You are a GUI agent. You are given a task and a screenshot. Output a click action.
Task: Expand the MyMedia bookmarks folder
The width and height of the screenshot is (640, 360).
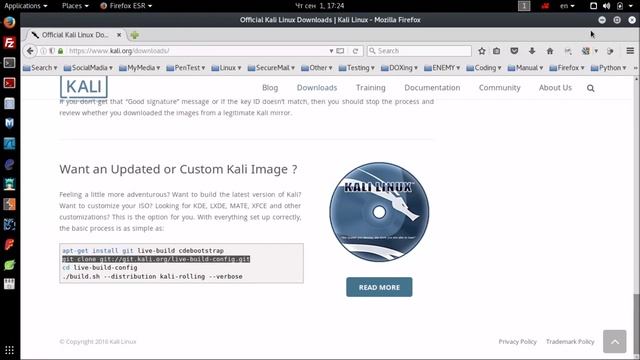click(140, 68)
